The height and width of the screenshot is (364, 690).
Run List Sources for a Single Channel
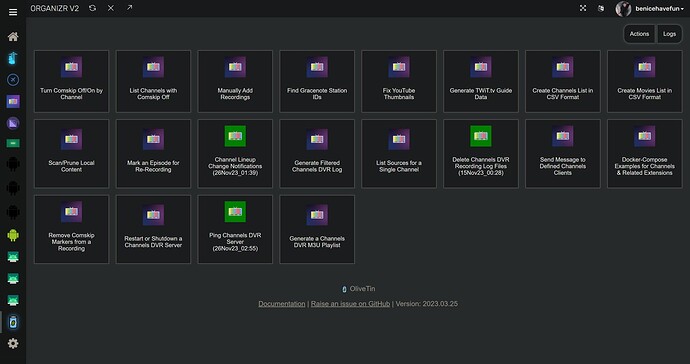pos(399,154)
